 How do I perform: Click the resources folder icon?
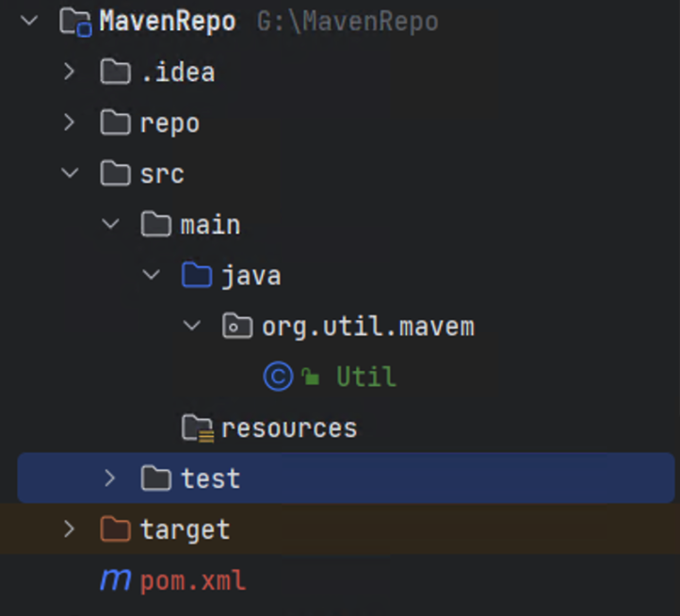[198, 429]
